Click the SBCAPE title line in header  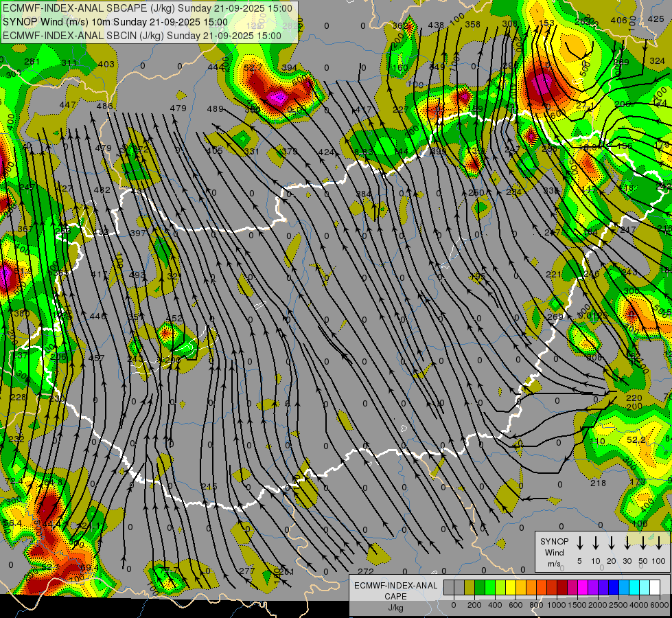[x=148, y=8]
